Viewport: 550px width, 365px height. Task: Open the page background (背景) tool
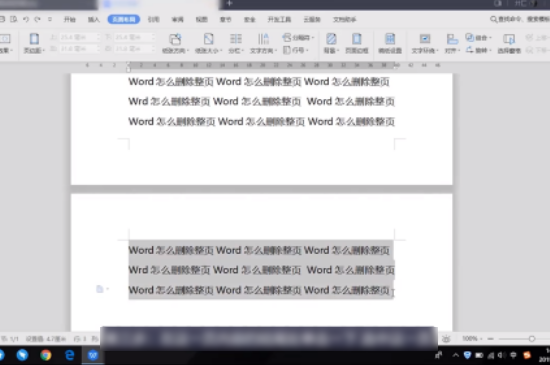coord(331,39)
